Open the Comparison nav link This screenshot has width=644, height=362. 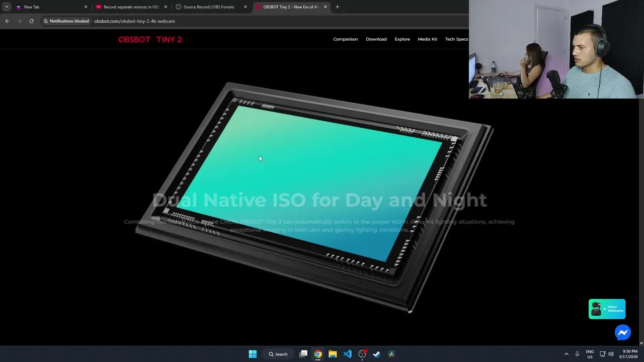345,39
